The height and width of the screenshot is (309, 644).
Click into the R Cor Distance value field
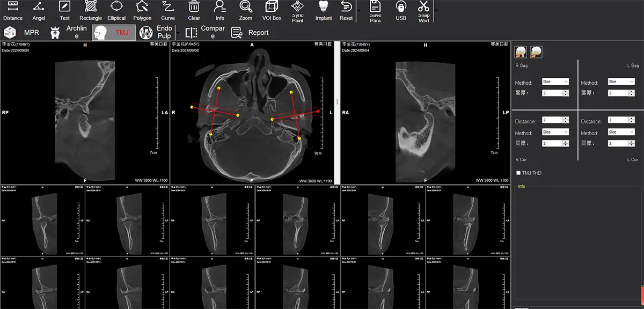(x=552, y=120)
